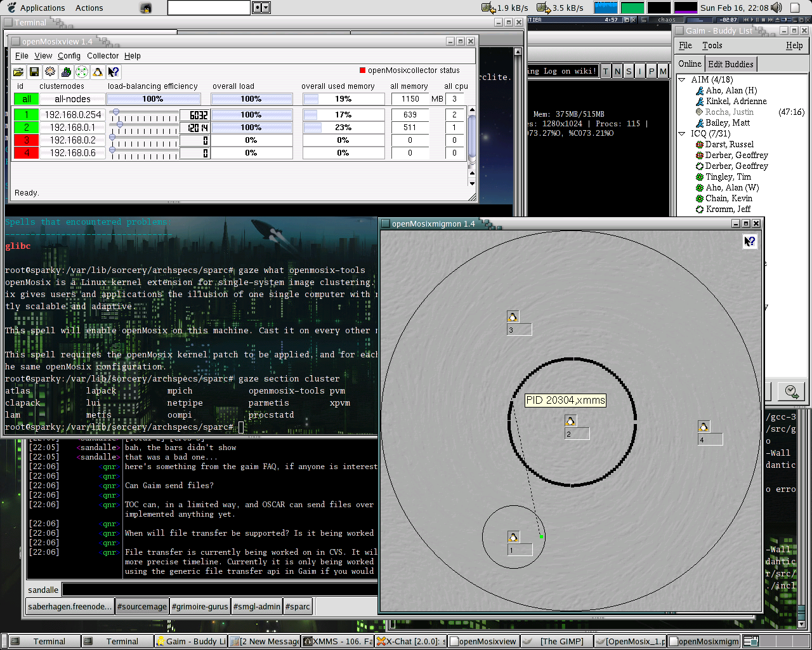This screenshot has width=812, height=650.
Task: Select node 4 penguin in migration monitor
Action: tap(704, 427)
